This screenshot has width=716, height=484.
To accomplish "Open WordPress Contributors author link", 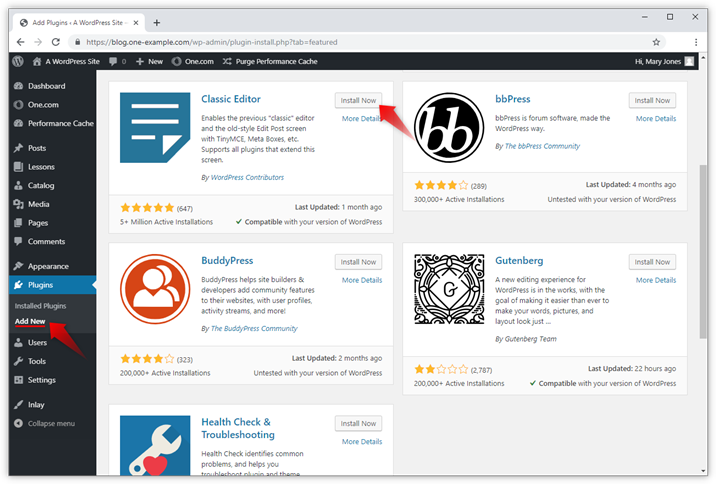I will [x=247, y=178].
